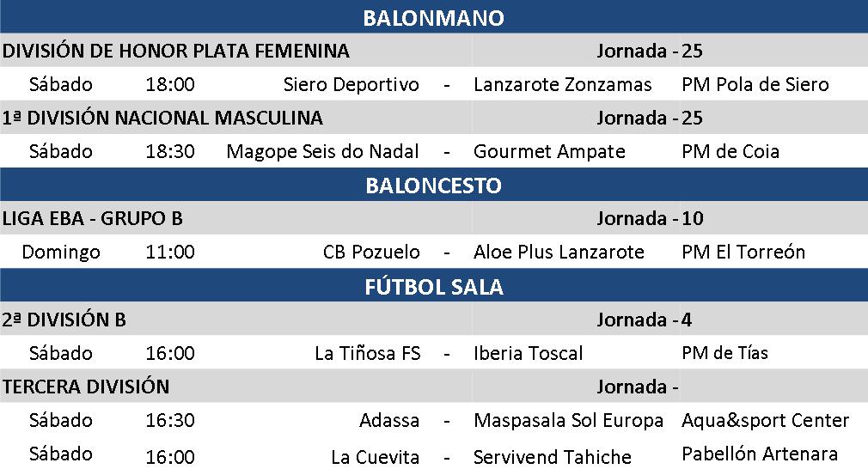Select the Liga EBA - Grupo B label
The height and width of the screenshot is (469, 868).
[x=93, y=219]
